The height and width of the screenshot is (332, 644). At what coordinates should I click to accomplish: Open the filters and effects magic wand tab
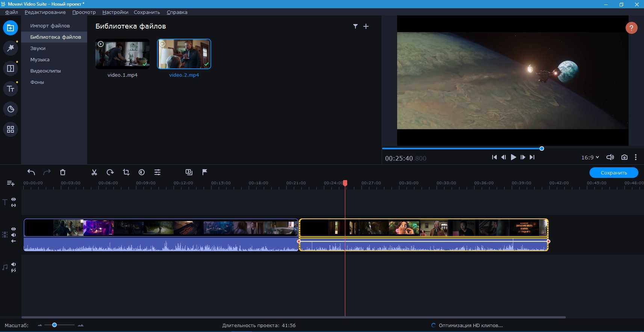click(x=11, y=48)
